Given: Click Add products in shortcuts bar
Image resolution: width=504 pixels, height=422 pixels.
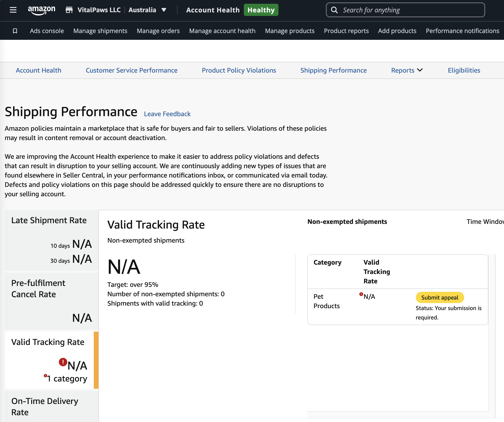Looking at the screenshot, I should 397,31.
